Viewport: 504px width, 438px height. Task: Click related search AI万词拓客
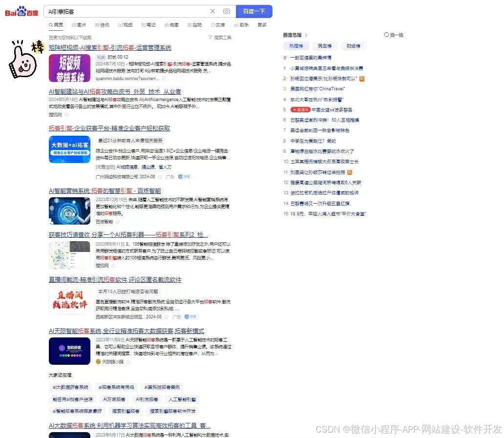pyautogui.click(x=114, y=399)
